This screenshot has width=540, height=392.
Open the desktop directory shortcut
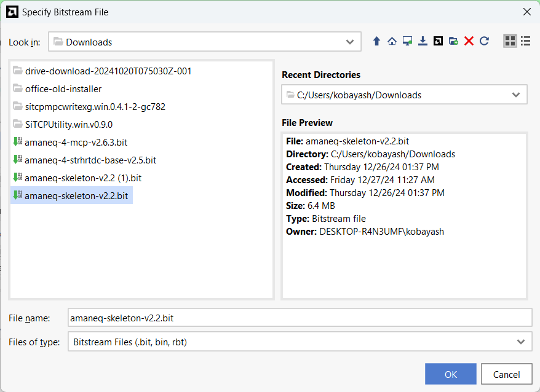coord(407,41)
